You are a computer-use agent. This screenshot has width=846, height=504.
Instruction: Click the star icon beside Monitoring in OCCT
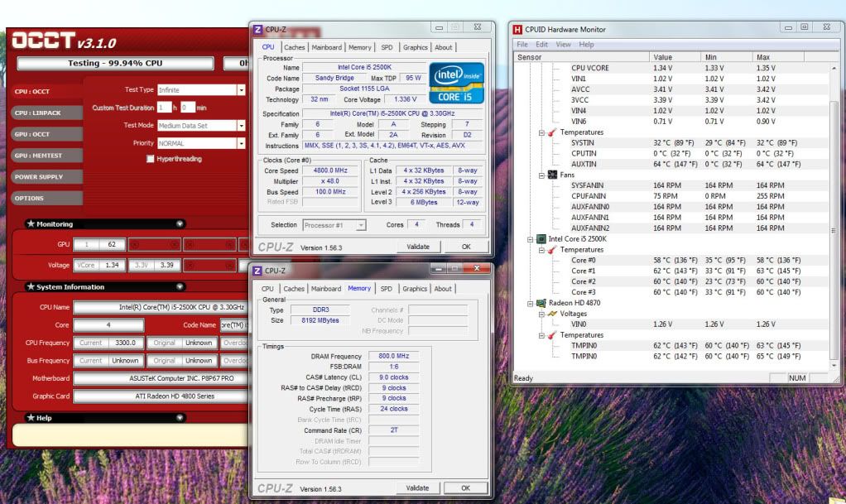click(x=31, y=223)
